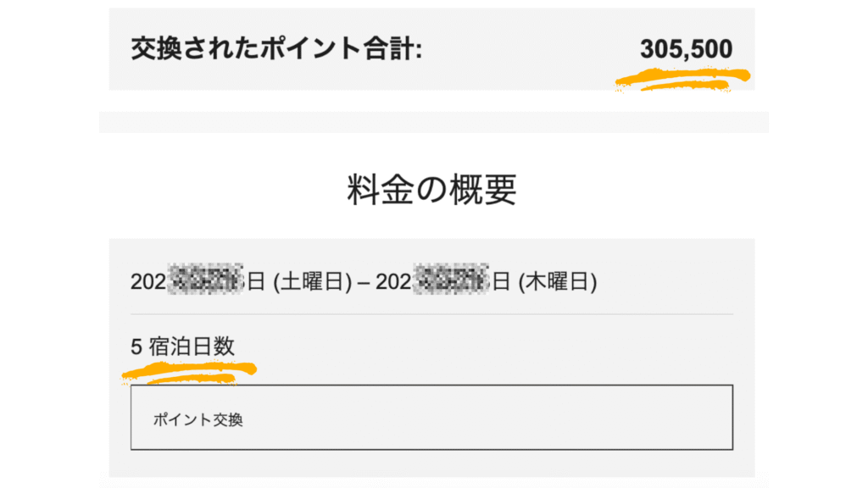This screenshot has height=488, width=868.
Task: Click the (木曜日) weekday text
Action: click(558, 281)
